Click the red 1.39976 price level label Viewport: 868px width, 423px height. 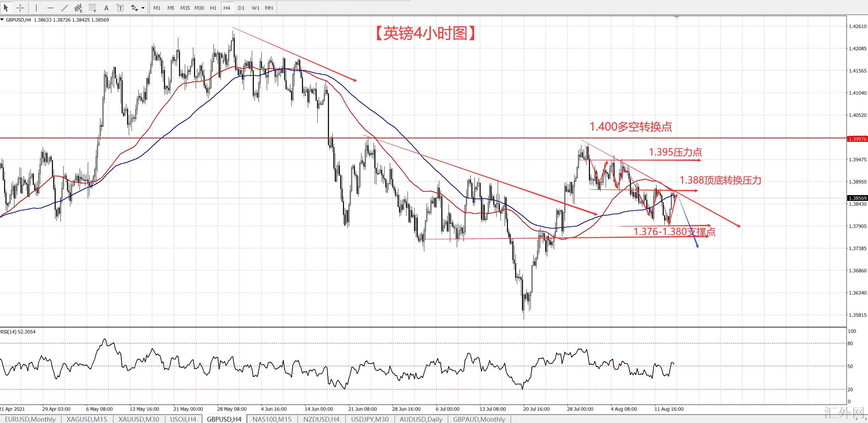857,139
